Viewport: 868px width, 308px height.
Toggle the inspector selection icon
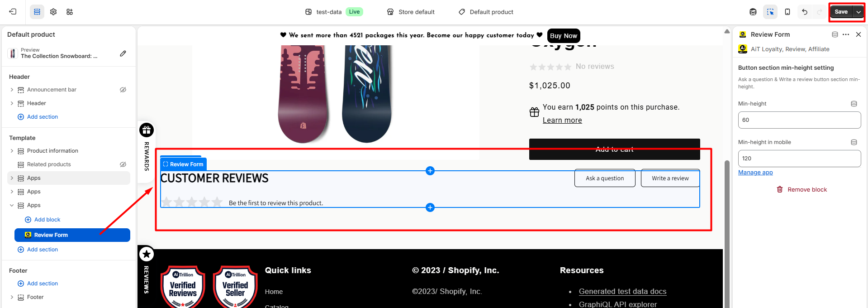coord(770,12)
